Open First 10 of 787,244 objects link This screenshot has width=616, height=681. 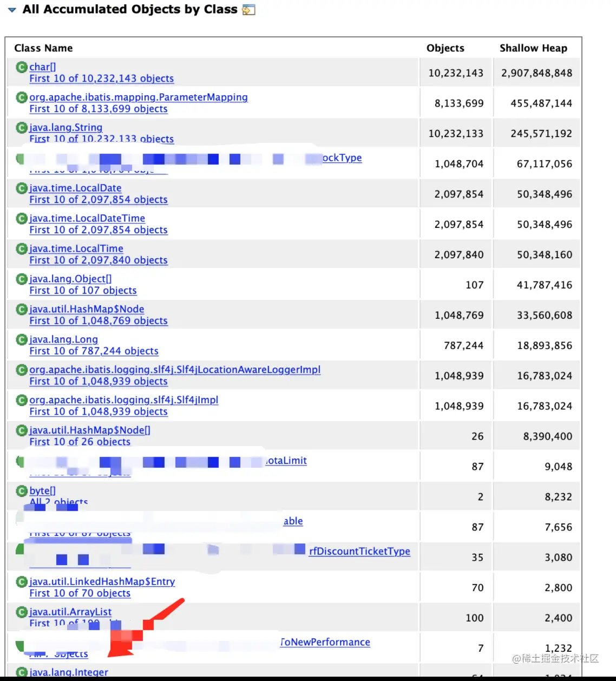pyautogui.click(x=94, y=351)
